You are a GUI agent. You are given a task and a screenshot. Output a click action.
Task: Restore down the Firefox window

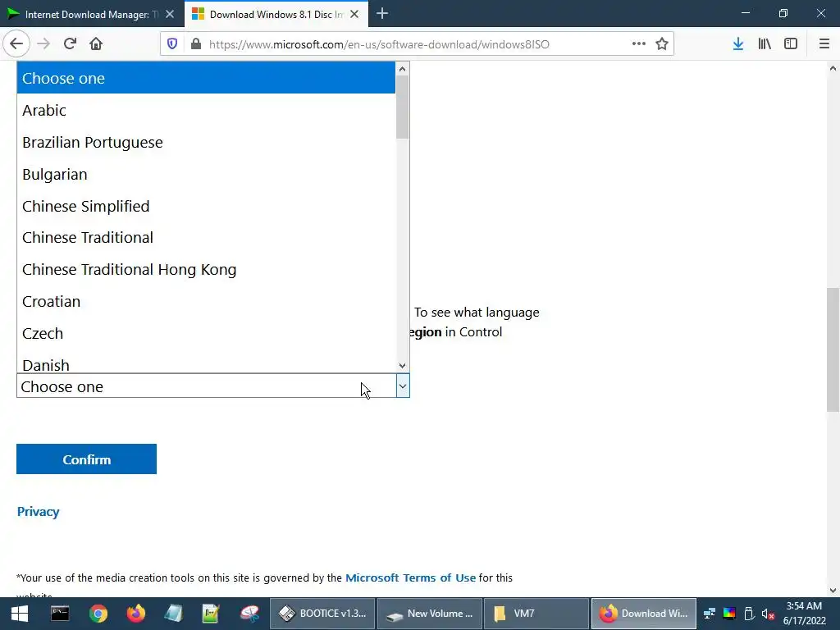point(783,13)
